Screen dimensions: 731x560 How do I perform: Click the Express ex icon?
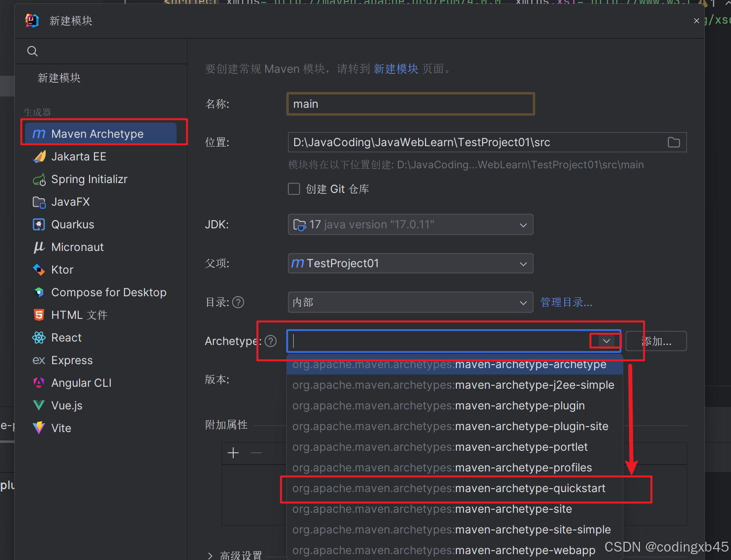click(39, 361)
